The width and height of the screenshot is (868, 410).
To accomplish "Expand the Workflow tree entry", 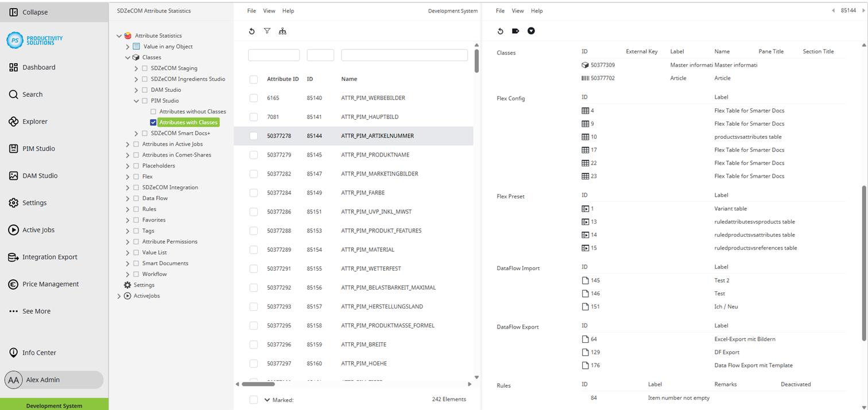I will point(127,274).
